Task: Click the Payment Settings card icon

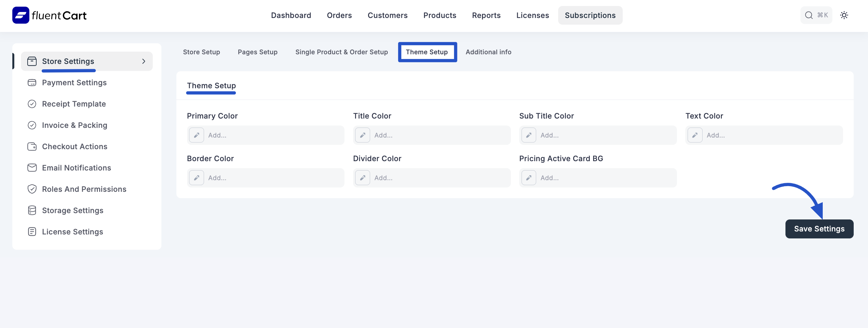Action: coord(32,83)
